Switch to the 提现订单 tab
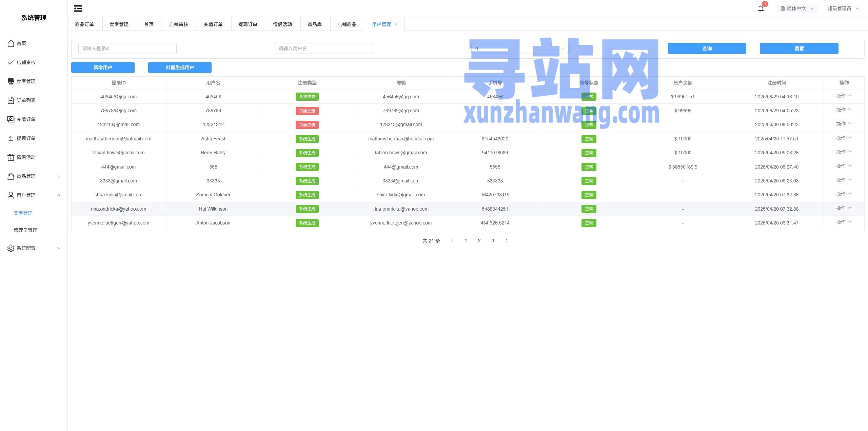 click(248, 24)
